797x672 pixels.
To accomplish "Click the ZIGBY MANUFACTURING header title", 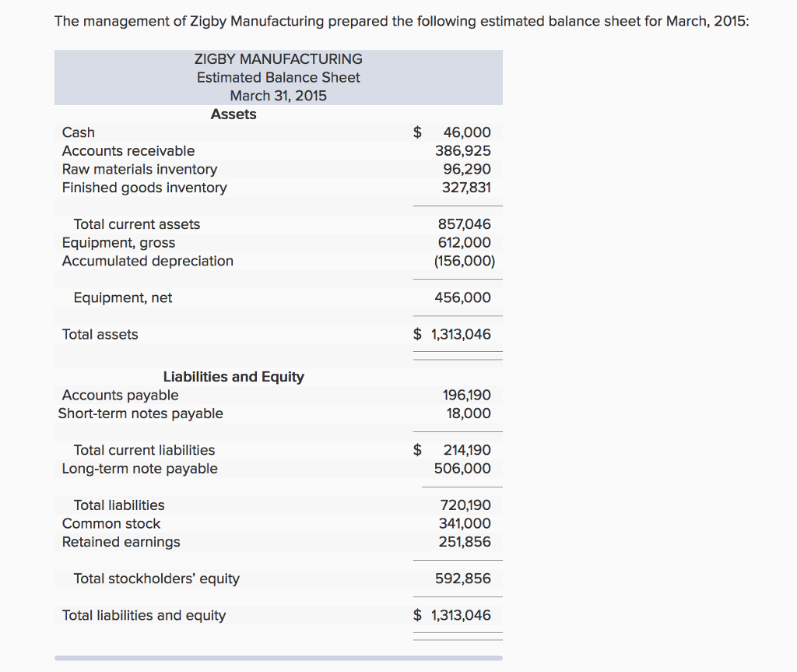I will (279, 59).
